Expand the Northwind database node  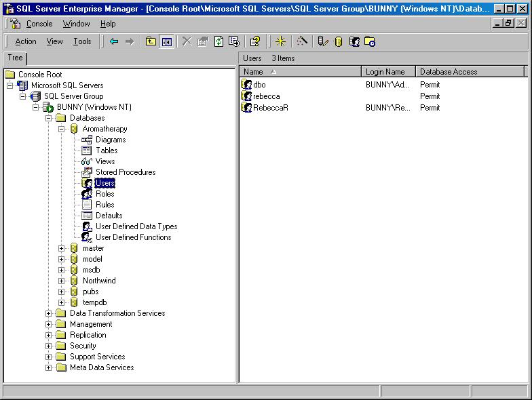(x=61, y=281)
